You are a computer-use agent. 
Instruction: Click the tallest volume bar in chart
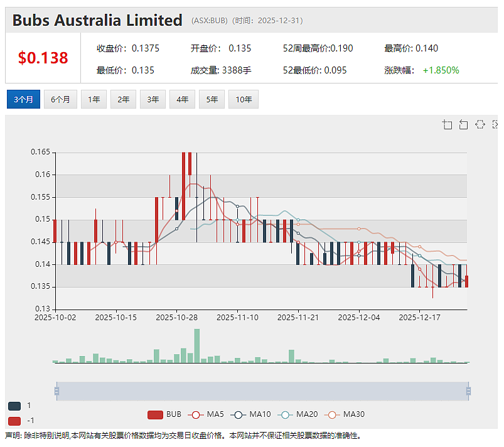197,346
